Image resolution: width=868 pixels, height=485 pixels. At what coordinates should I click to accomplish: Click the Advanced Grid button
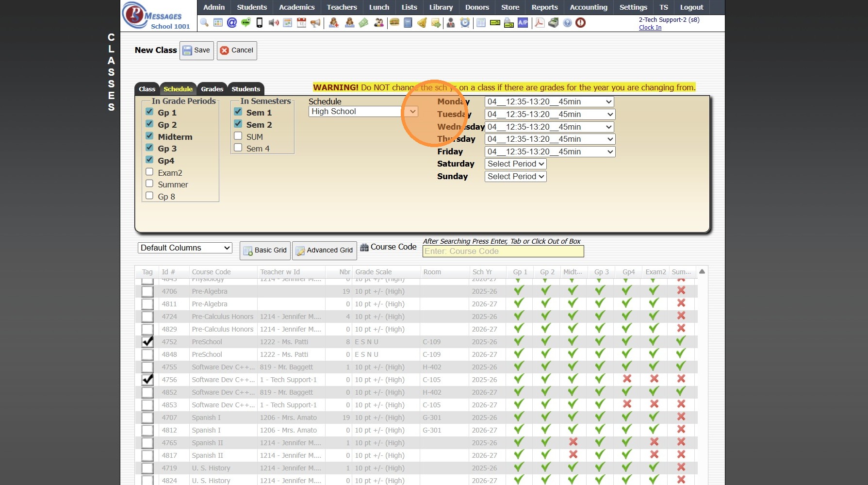click(324, 251)
